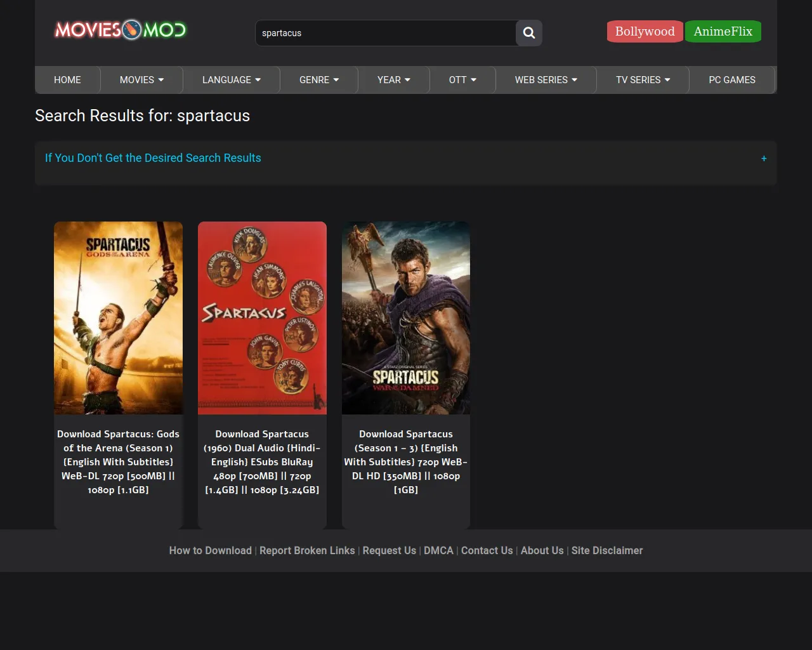Click the MoviesMod logo
Viewport: 812px width, 650px height.
(121, 30)
